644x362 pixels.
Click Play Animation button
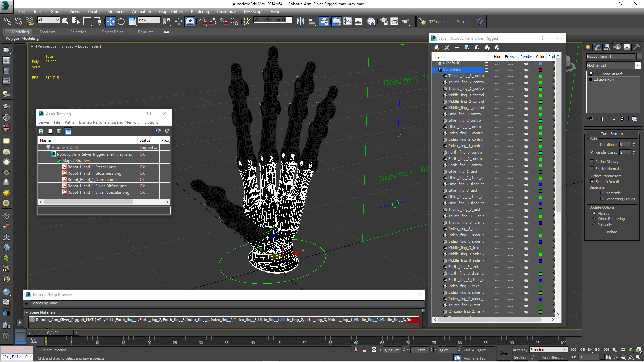point(590,350)
